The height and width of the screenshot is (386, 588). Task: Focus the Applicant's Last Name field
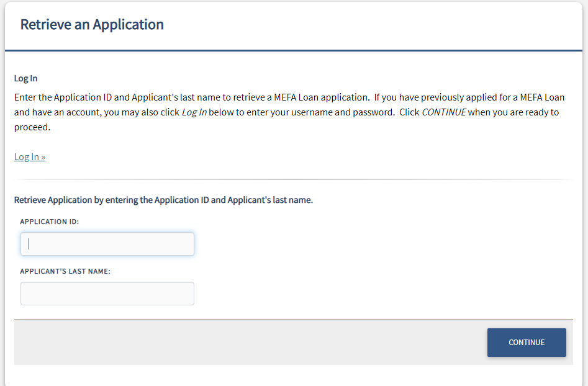point(107,294)
